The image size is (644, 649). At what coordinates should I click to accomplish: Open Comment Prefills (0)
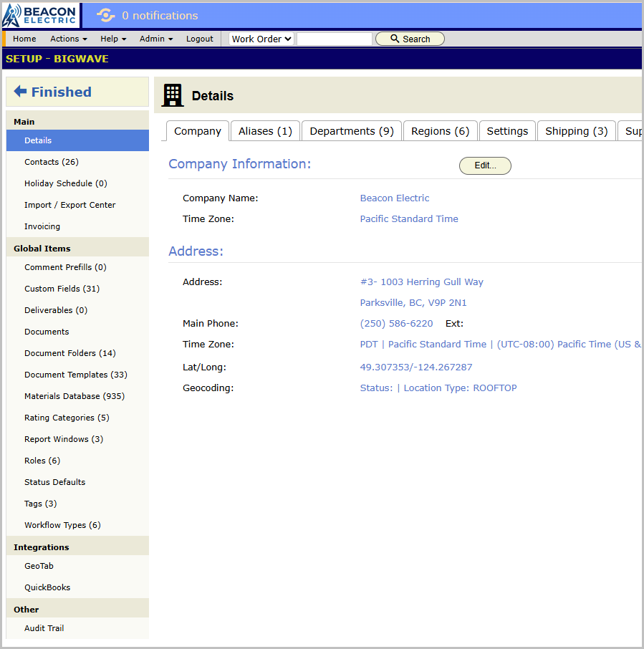[x=77, y=267]
